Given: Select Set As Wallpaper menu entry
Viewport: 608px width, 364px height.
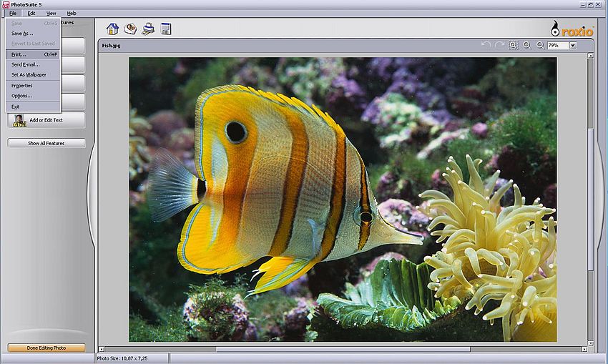Looking at the screenshot, I should [34, 75].
